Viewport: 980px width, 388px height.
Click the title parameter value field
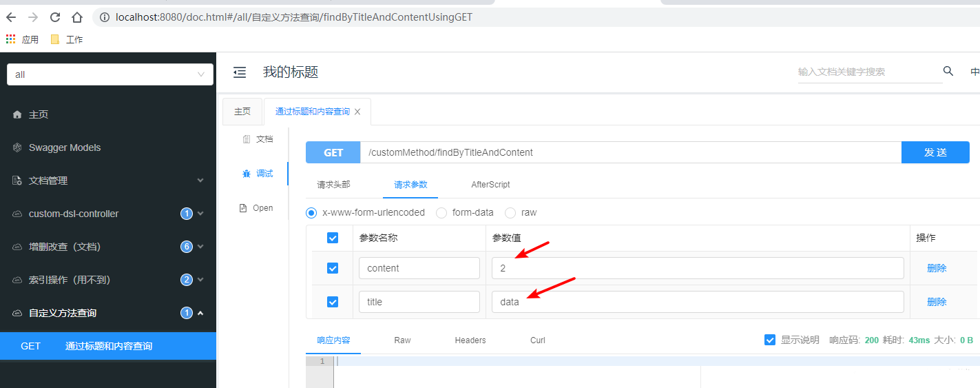[x=698, y=302]
